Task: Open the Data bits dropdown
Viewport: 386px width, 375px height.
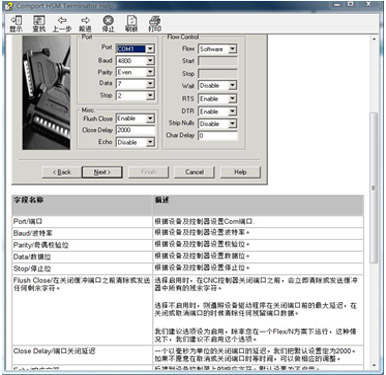Action: tap(150, 83)
